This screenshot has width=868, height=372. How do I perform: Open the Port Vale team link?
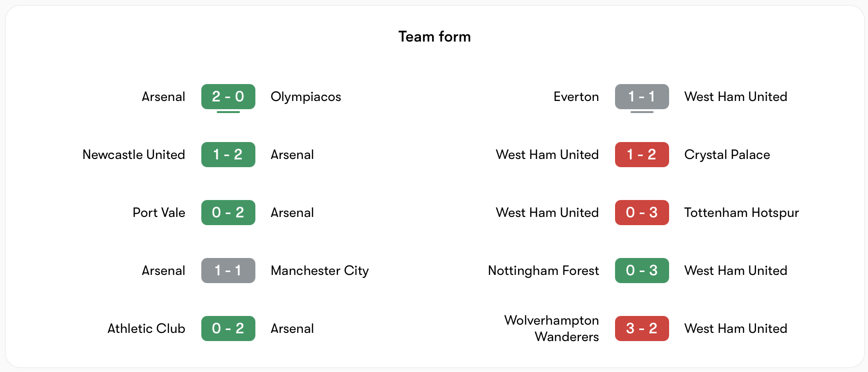point(159,213)
